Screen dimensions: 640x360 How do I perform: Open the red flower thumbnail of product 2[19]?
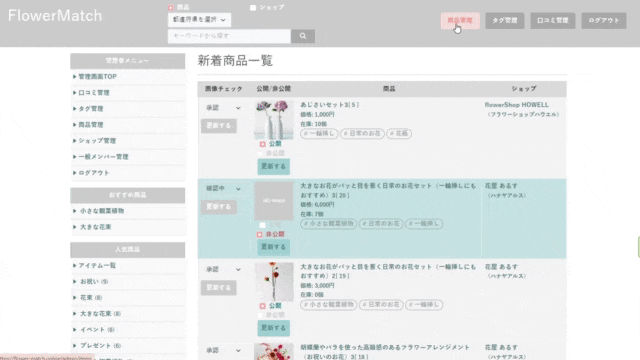(x=273, y=282)
